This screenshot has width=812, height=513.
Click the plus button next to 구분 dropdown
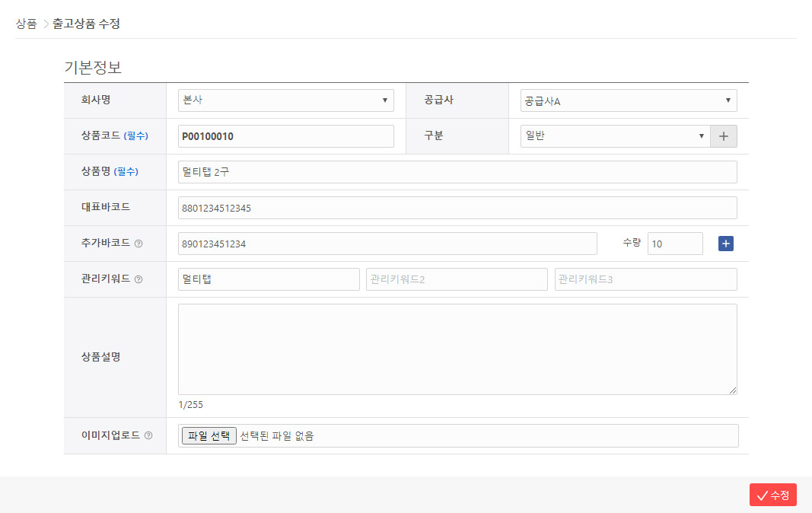pos(723,135)
